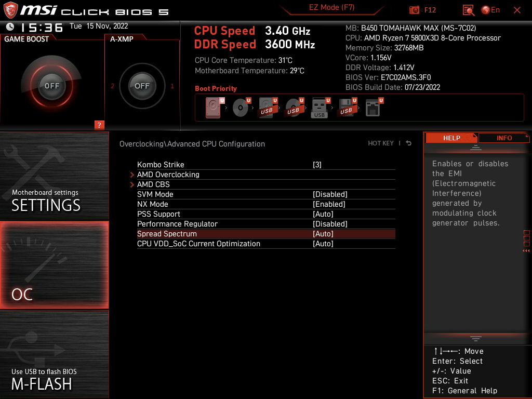Click the 15:36 system time
Screen dimensions: 532x399
point(42,28)
